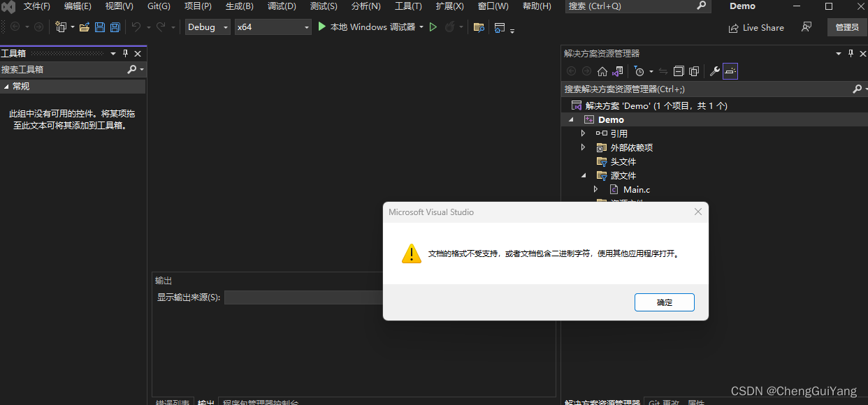This screenshot has width=868, height=405.
Task: Click the navigate backward toolbar icon
Action: (x=15, y=27)
